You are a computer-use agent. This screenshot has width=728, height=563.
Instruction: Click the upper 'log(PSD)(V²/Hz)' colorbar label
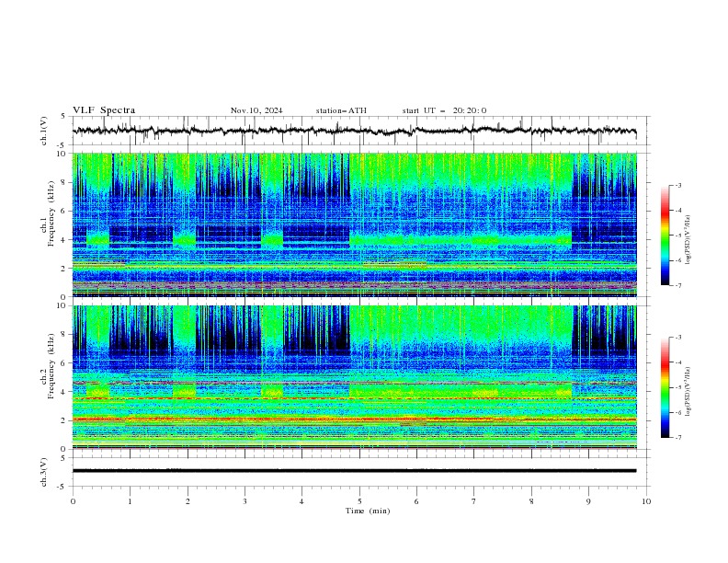click(688, 240)
